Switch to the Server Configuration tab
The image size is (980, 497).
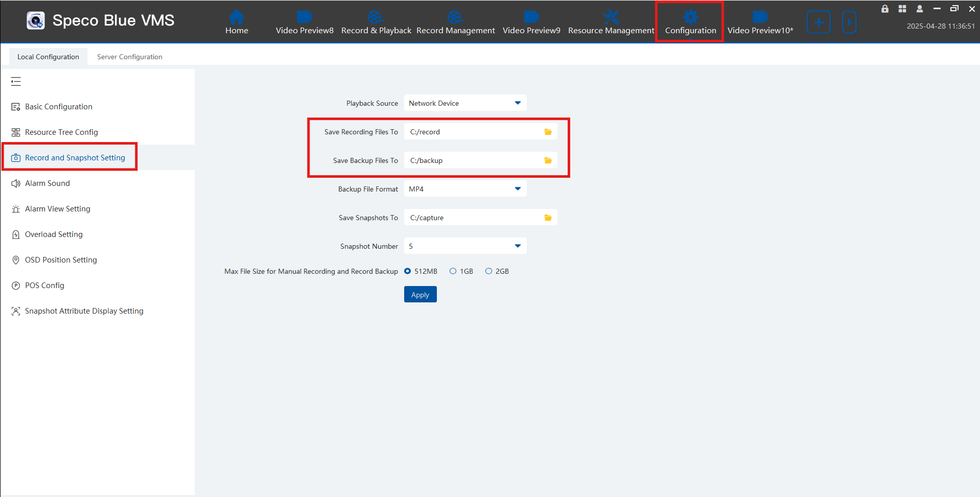point(129,56)
